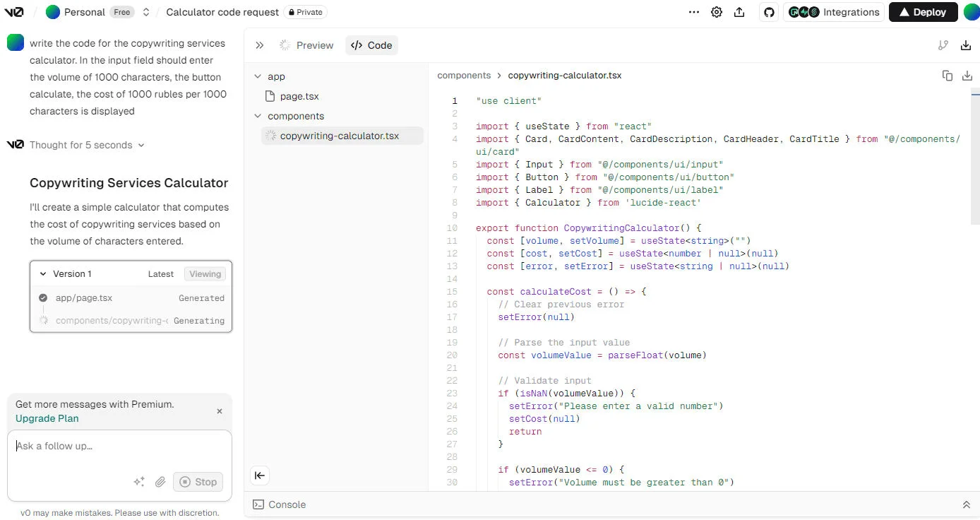980x520 pixels.
Task: Collapse the components folder
Action: (x=257, y=116)
